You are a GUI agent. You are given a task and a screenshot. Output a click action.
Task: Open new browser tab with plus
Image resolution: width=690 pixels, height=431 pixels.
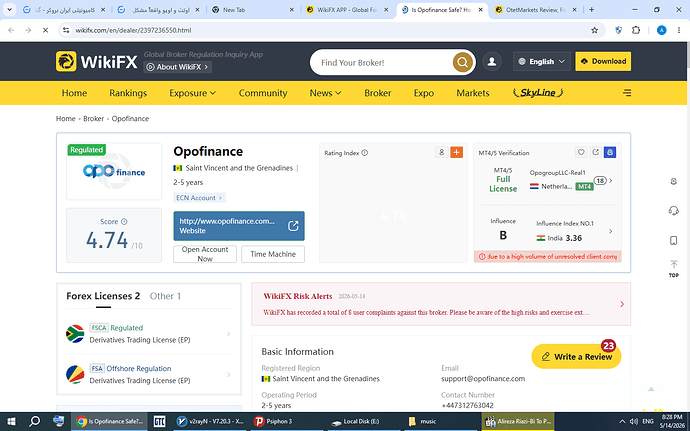pyautogui.click(x=591, y=10)
